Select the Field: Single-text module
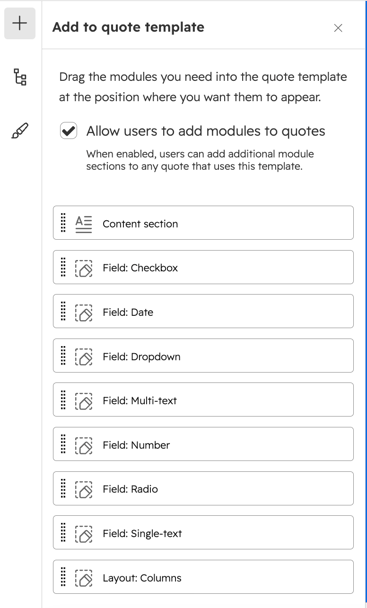Screen dimensions: 367x608 (x=203, y=532)
